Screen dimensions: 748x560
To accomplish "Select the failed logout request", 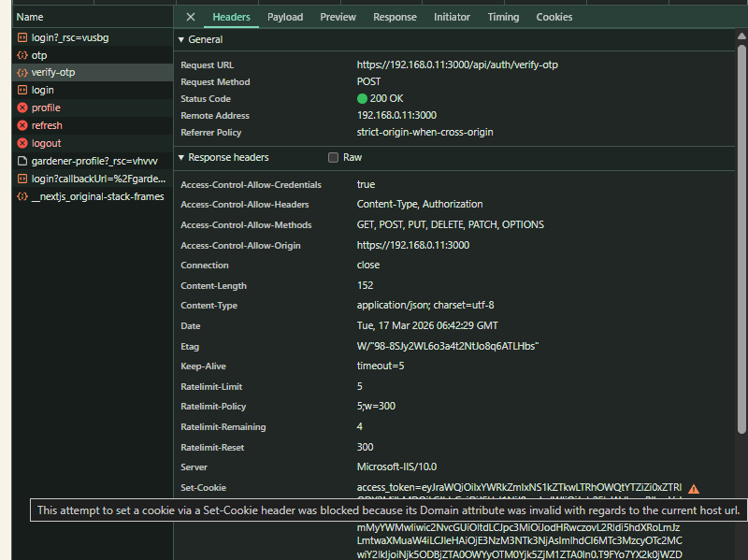I will pos(93,143).
